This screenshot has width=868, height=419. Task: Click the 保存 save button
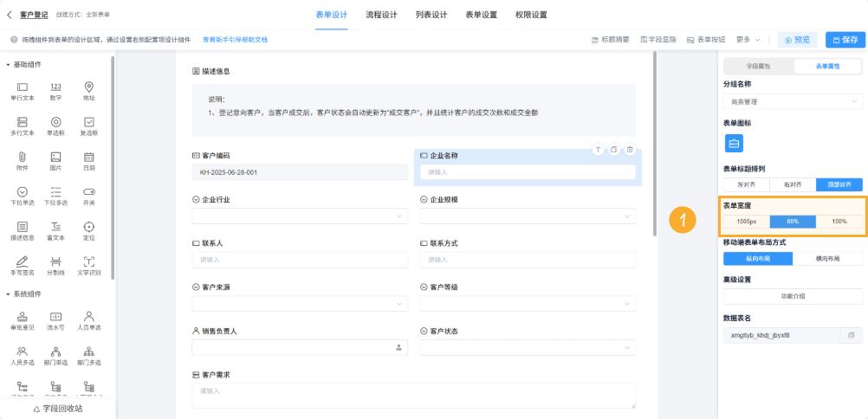(845, 40)
